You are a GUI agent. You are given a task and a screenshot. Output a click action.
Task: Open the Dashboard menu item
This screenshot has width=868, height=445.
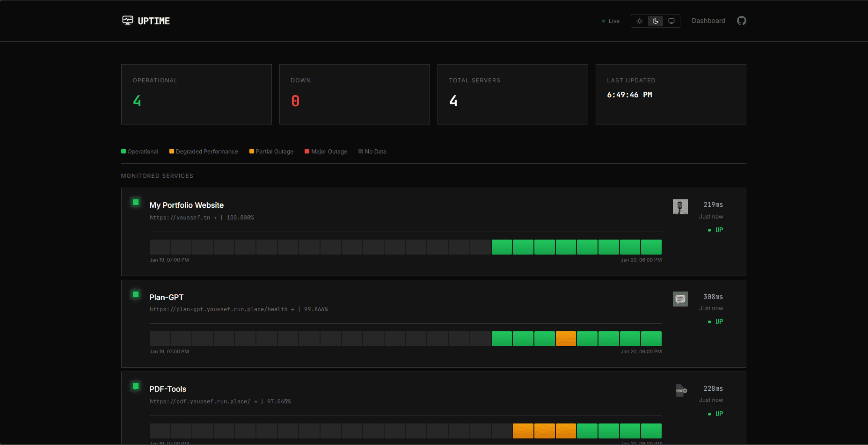pos(708,21)
